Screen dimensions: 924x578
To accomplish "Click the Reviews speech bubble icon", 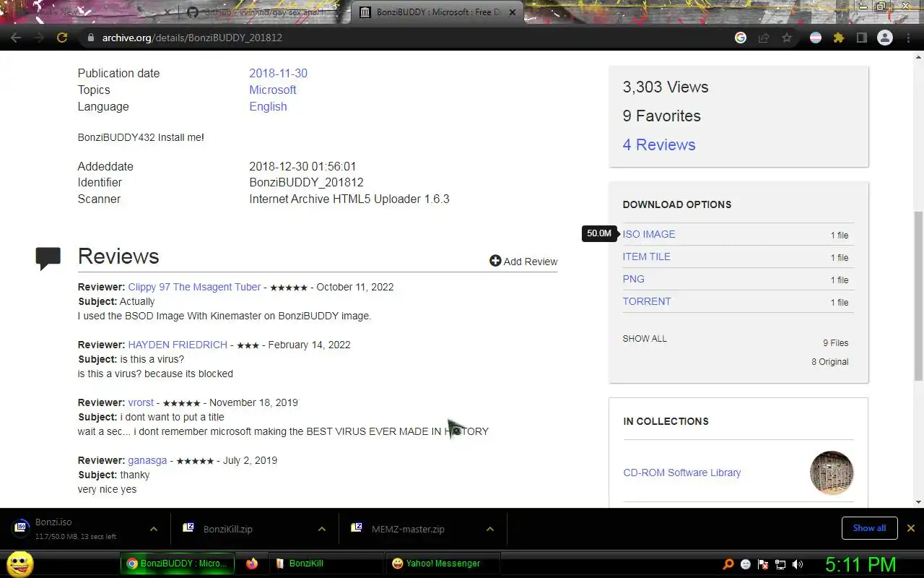I will 48,258.
